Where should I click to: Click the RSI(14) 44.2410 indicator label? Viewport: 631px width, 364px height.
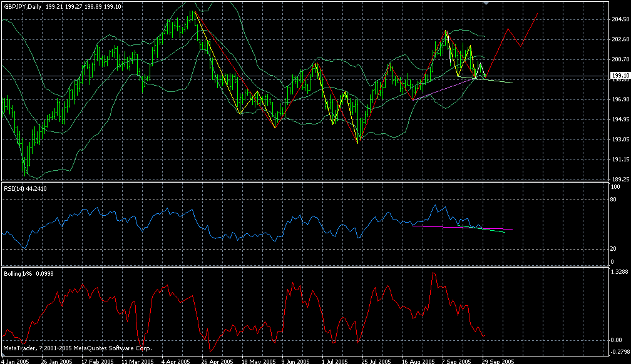[25, 189]
